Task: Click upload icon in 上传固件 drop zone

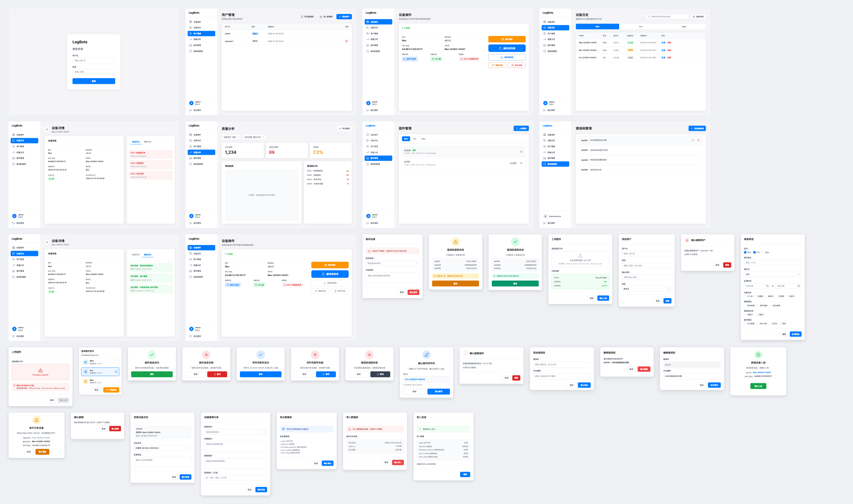Action: (x=580, y=255)
